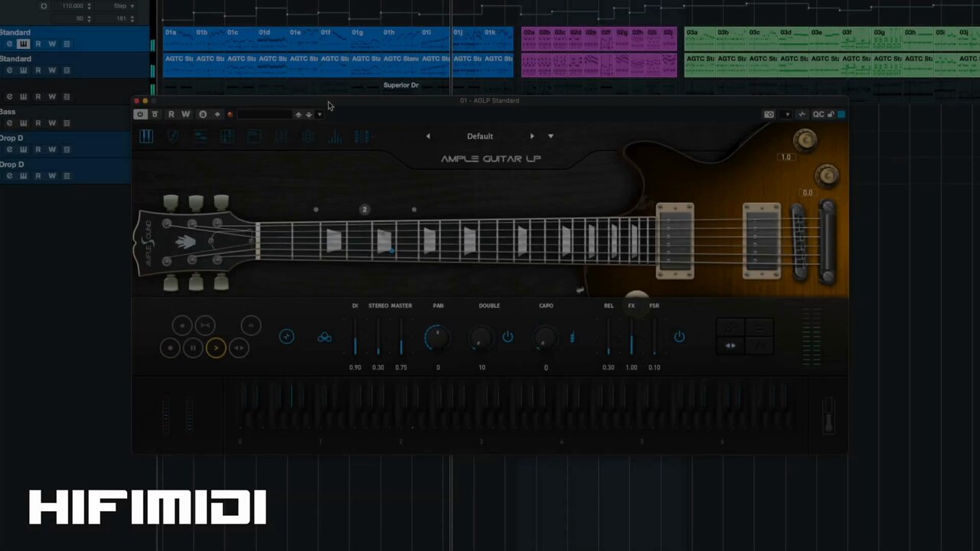Image resolution: width=980 pixels, height=551 pixels.
Task: Click the camera snapshot icon in plugin header
Action: 769,114
